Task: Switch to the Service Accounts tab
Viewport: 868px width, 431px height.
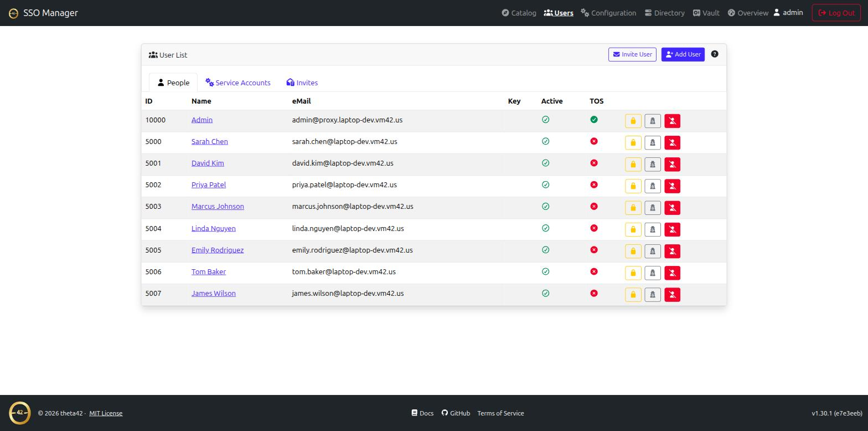Action: coord(238,83)
